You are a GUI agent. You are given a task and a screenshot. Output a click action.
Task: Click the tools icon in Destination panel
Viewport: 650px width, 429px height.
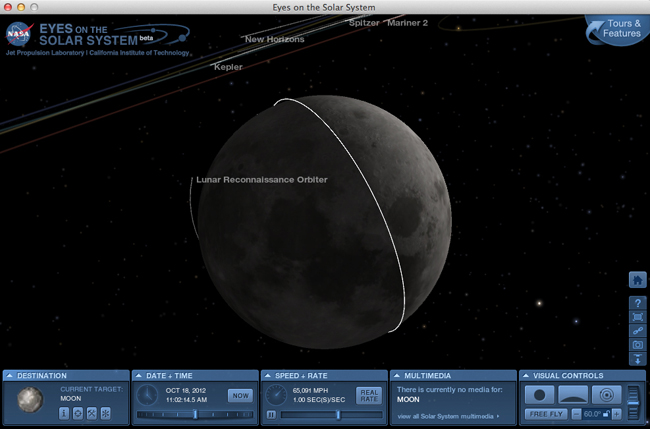91,413
